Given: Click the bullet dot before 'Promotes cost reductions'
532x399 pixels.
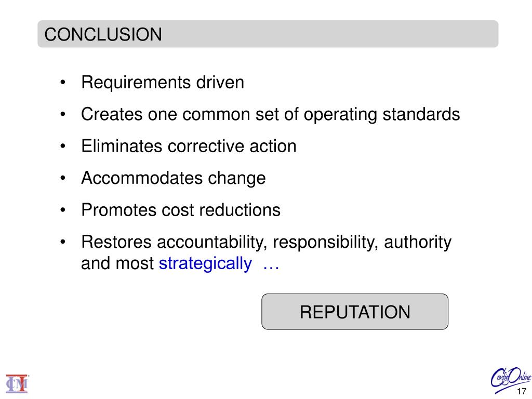Looking at the screenshot, I should tap(62, 210).
